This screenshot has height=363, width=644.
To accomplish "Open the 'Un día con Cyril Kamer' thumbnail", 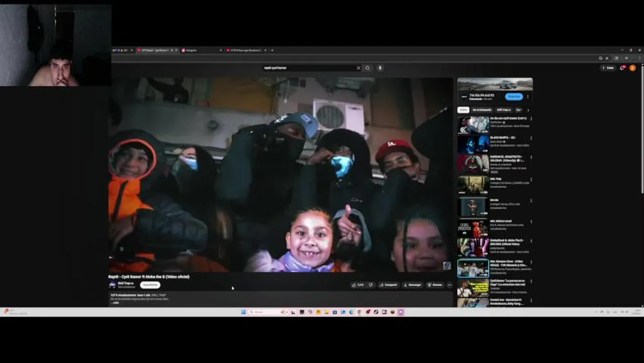I will tap(473, 125).
